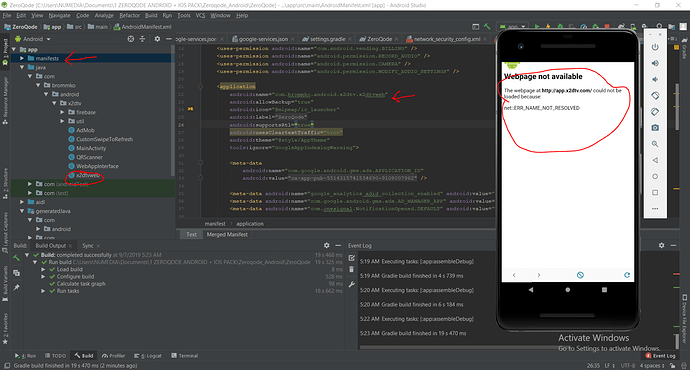This screenshot has width=690, height=370.
Task: Collapse the java folder
Action: tap(22, 67)
